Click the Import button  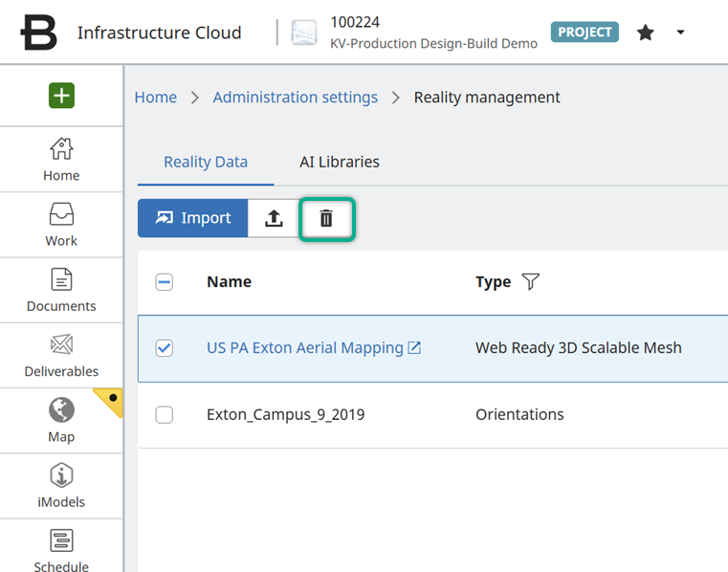pyautogui.click(x=193, y=218)
